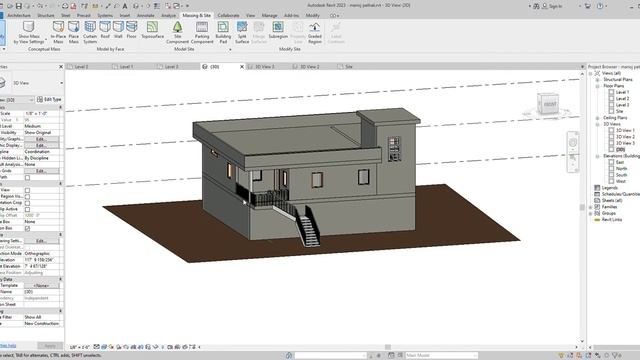Select the Floor by face tool
Viewport: 640px width, 360px height.
(x=131, y=30)
